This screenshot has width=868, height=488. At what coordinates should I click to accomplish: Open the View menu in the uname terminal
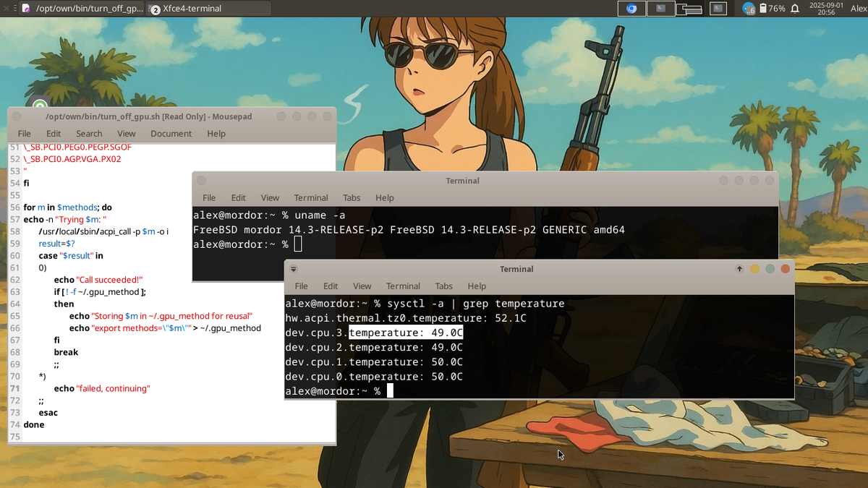(x=270, y=198)
